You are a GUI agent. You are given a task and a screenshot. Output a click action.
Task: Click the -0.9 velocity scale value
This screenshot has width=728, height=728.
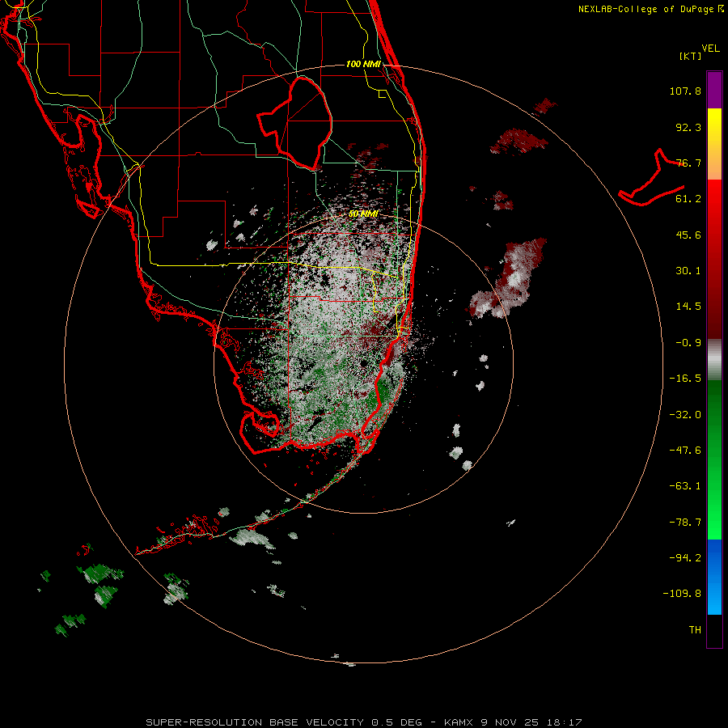point(688,343)
